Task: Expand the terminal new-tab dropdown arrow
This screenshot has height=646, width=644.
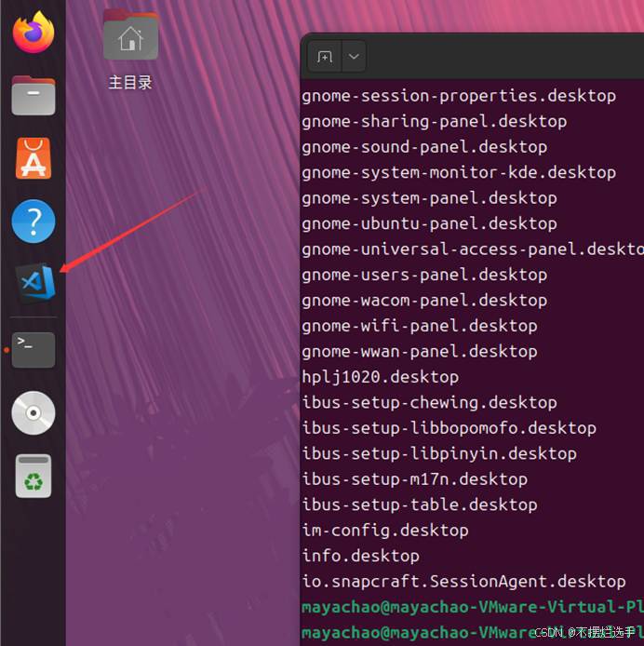Action: [354, 57]
